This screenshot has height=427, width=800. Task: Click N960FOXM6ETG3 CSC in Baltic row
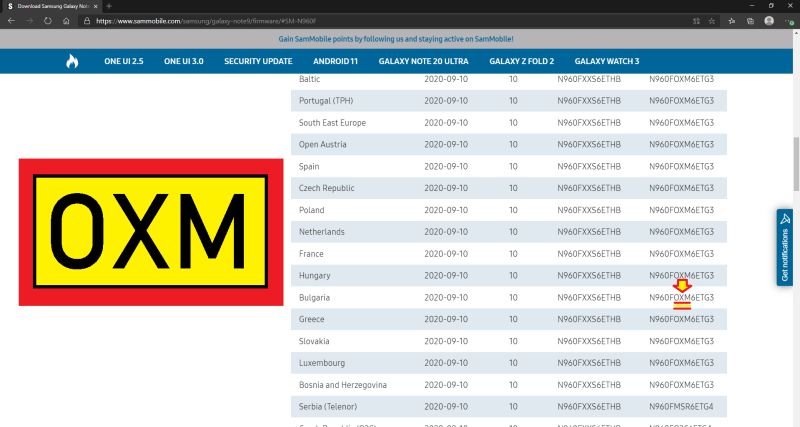[x=681, y=79]
